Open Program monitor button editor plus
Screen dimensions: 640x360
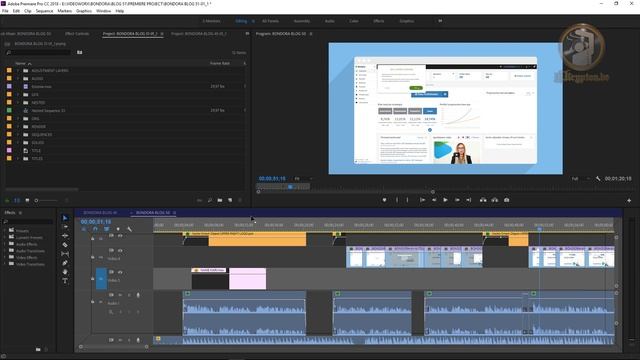[629, 200]
